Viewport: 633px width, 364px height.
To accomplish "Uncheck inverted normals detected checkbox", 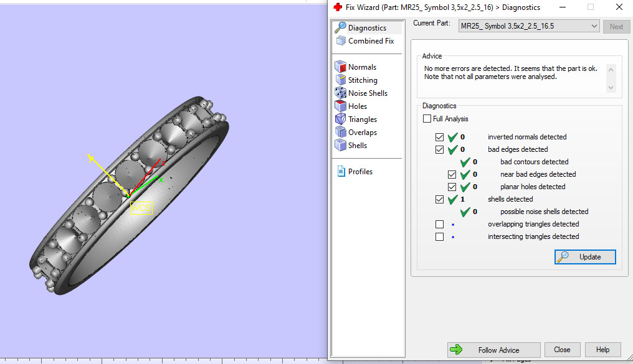I will 439,137.
